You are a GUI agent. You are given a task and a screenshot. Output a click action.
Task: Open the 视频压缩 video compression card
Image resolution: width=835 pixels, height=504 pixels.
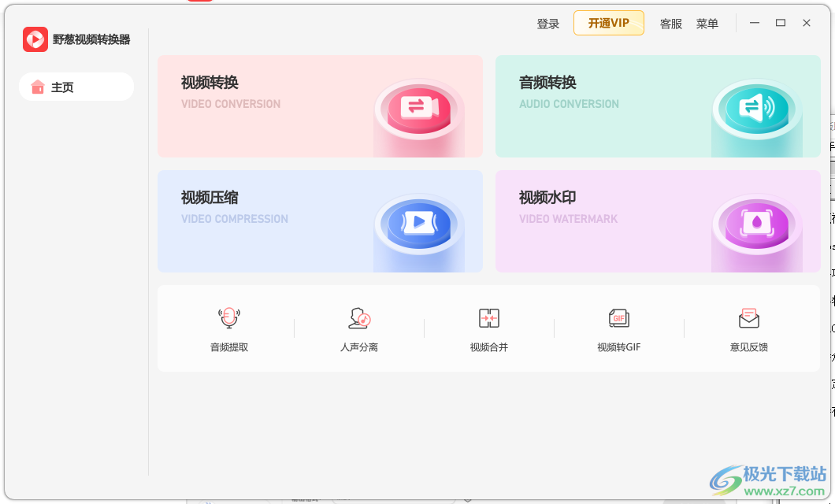coord(320,220)
